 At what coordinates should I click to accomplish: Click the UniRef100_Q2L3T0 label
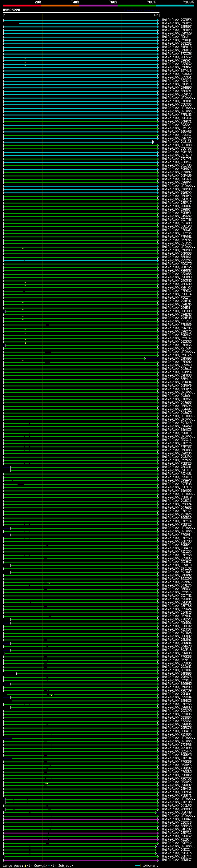[176, 487]
